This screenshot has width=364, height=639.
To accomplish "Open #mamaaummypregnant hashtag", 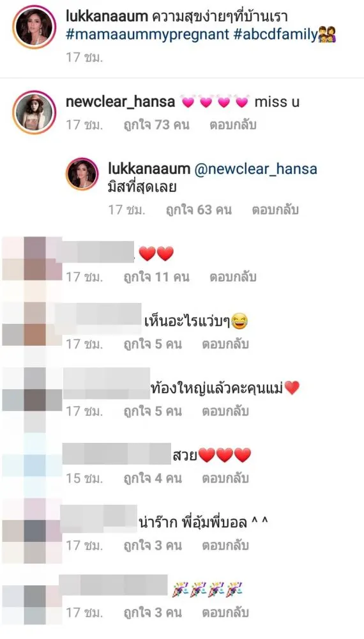I will point(148,35).
